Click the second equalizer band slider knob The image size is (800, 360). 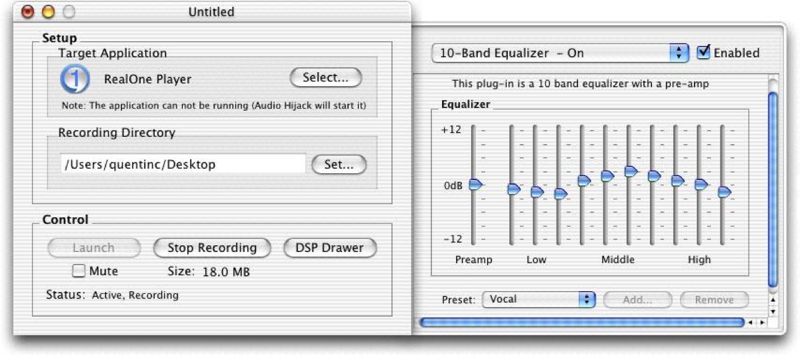(537, 192)
